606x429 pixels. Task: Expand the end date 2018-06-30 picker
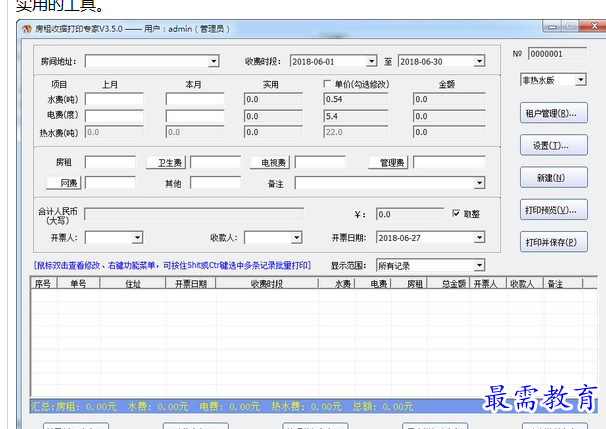click(x=479, y=62)
